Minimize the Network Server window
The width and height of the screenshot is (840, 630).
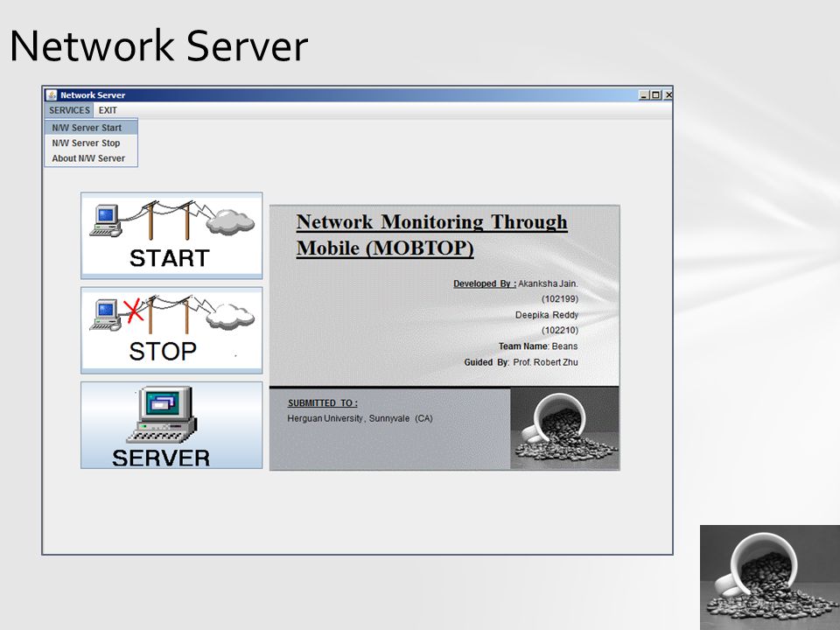click(x=644, y=95)
